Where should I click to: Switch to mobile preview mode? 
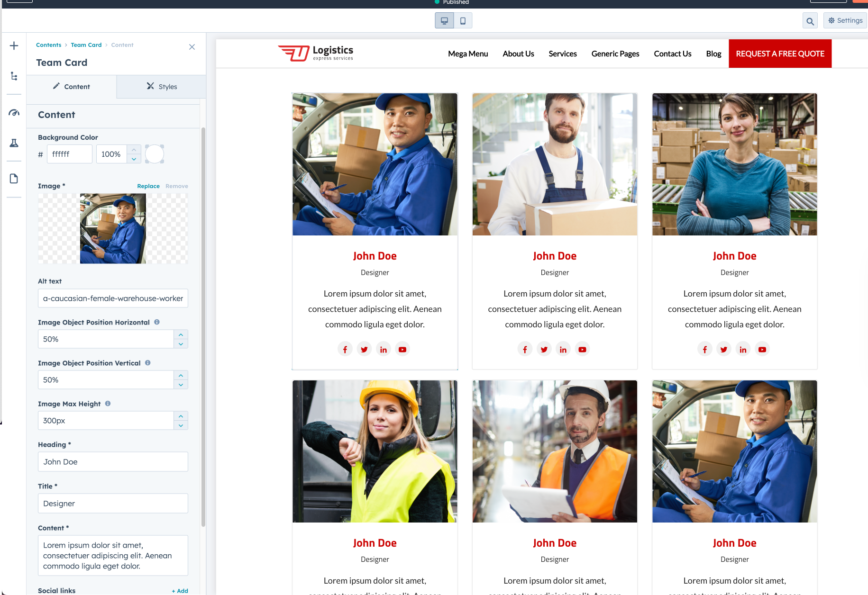point(463,21)
